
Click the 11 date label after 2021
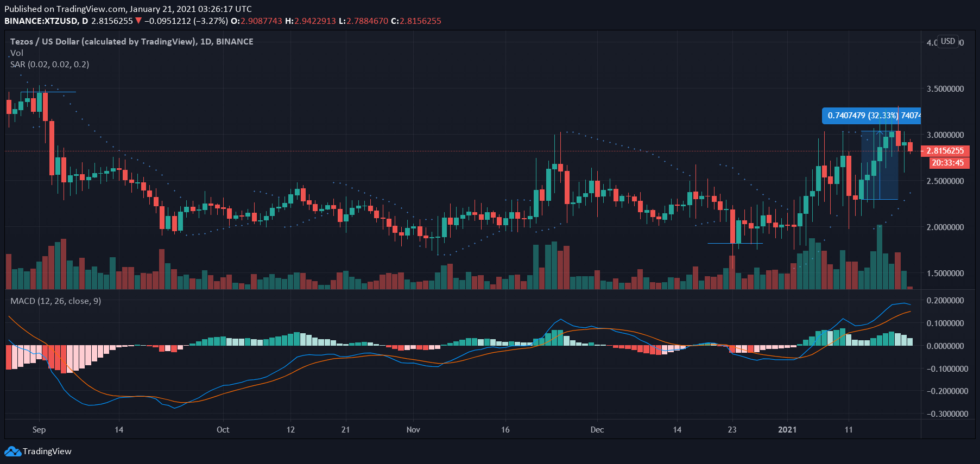[849, 429]
